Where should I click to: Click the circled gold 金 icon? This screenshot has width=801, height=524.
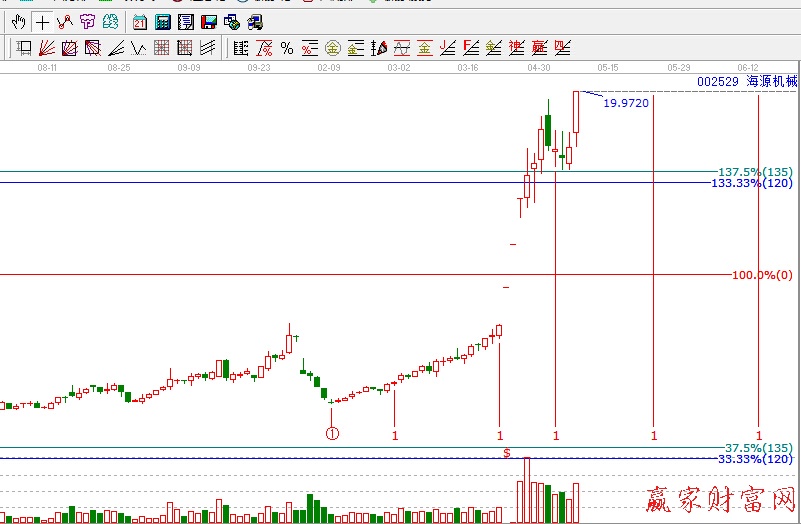[x=333, y=47]
